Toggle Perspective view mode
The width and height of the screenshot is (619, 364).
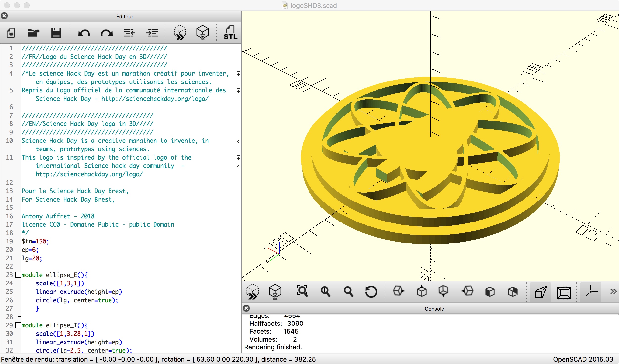tap(541, 292)
